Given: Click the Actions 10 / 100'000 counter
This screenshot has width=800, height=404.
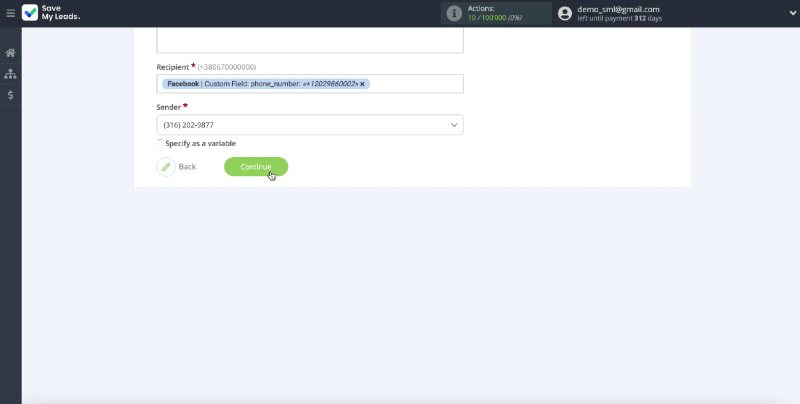Looking at the screenshot, I should point(494,18).
